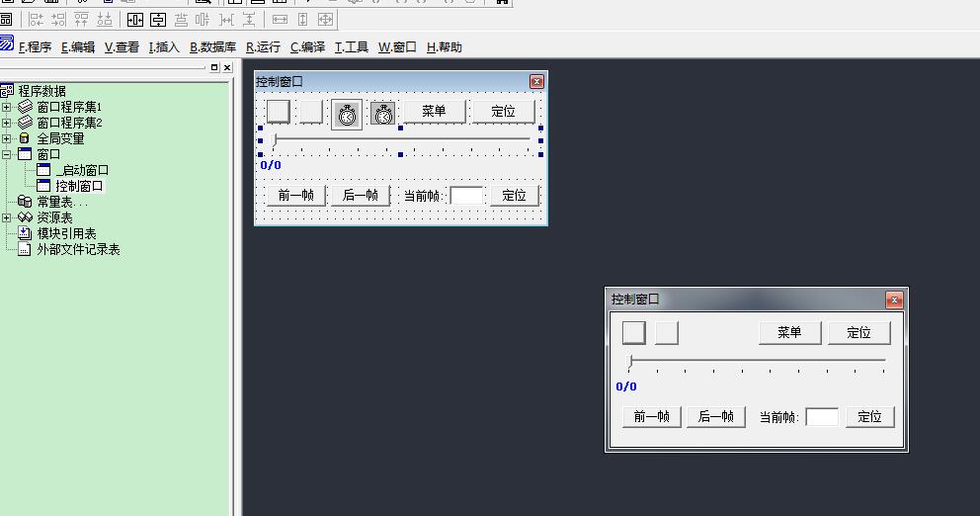
Task: Expand the 全局变量 tree node
Action: pyautogui.click(x=7, y=138)
